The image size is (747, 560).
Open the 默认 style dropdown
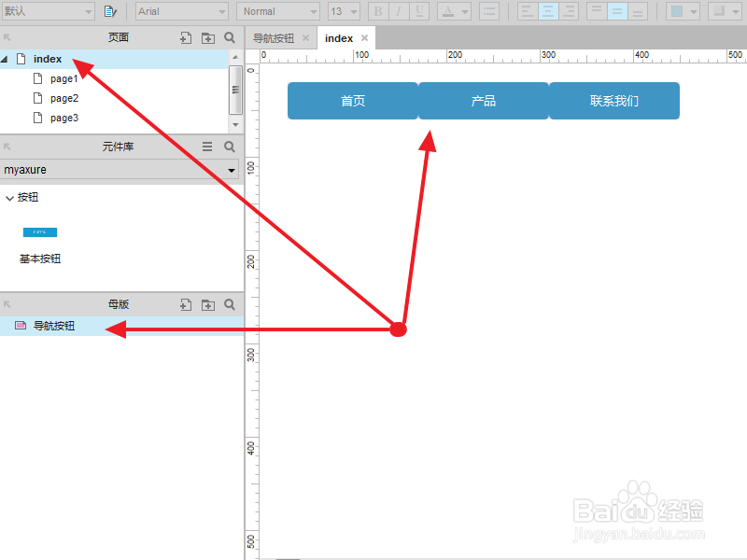click(x=48, y=11)
